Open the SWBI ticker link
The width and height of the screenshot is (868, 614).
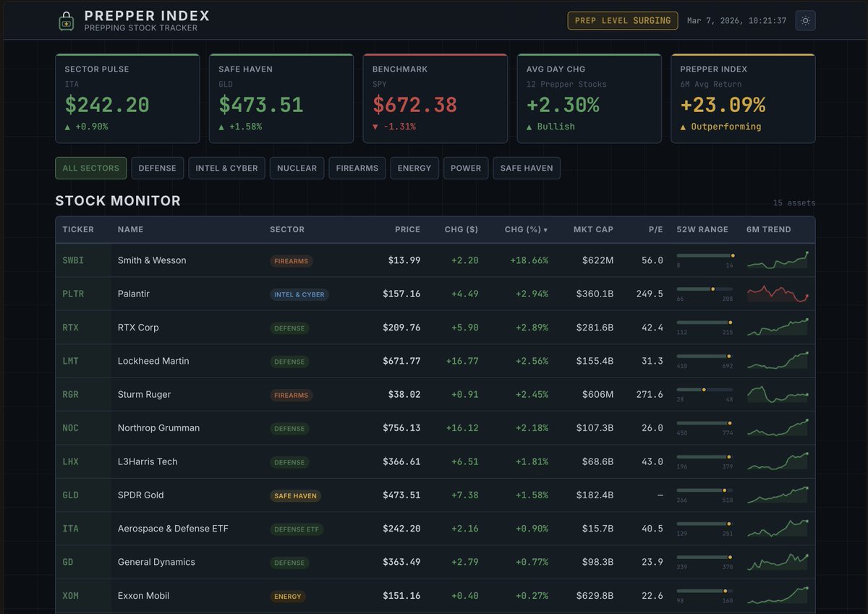click(73, 260)
